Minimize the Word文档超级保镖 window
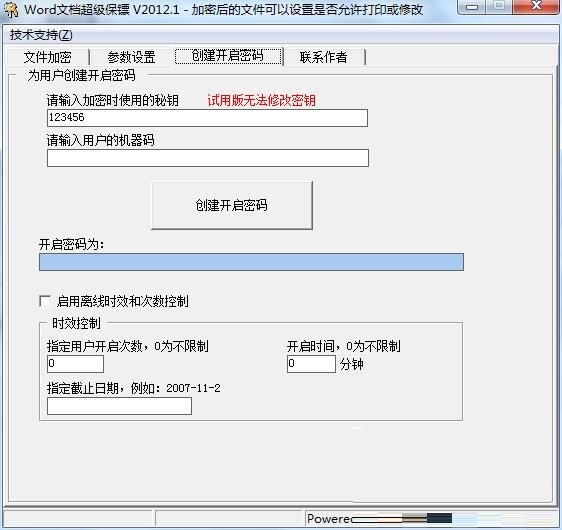562x530 pixels. [472, 7]
